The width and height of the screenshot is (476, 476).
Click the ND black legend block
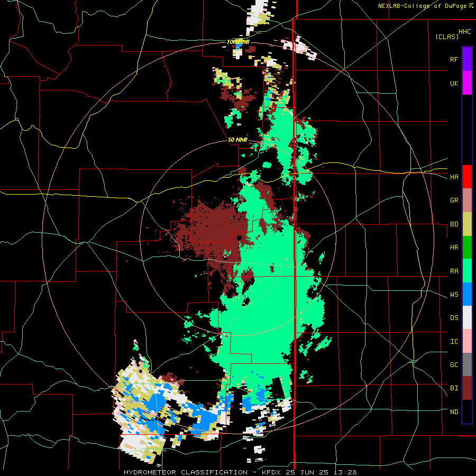(x=467, y=411)
